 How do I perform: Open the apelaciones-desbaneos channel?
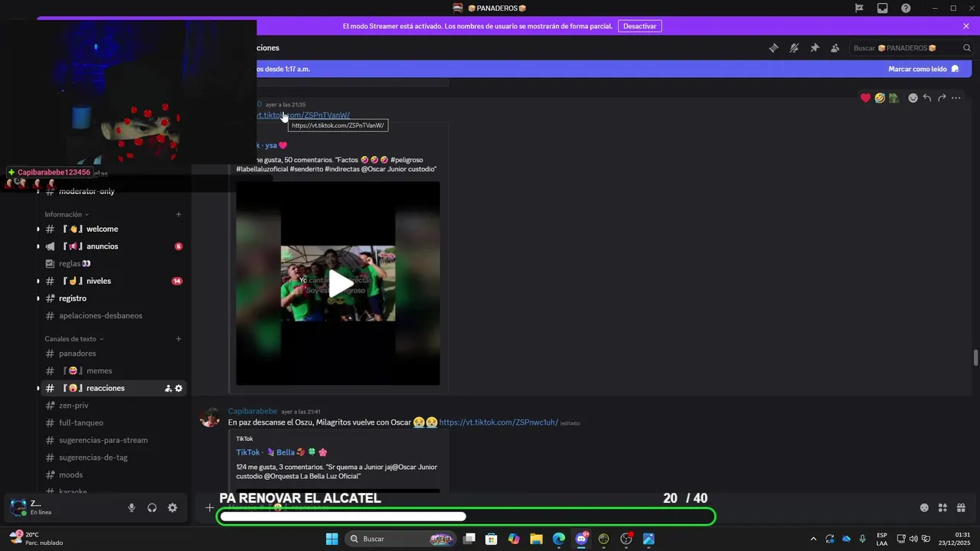coord(112,315)
